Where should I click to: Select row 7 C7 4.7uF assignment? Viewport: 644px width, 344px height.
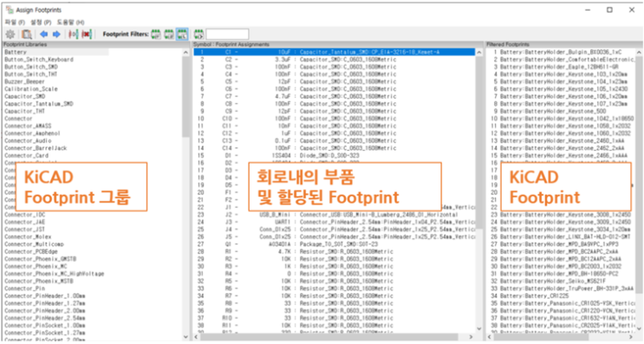335,96
